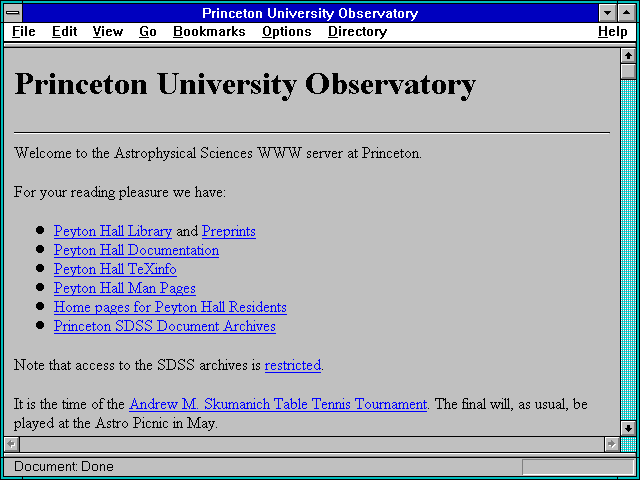Click the welcome sentence about WWW server
640x480 pixels.
pyautogui.click(x=218, y=153)
